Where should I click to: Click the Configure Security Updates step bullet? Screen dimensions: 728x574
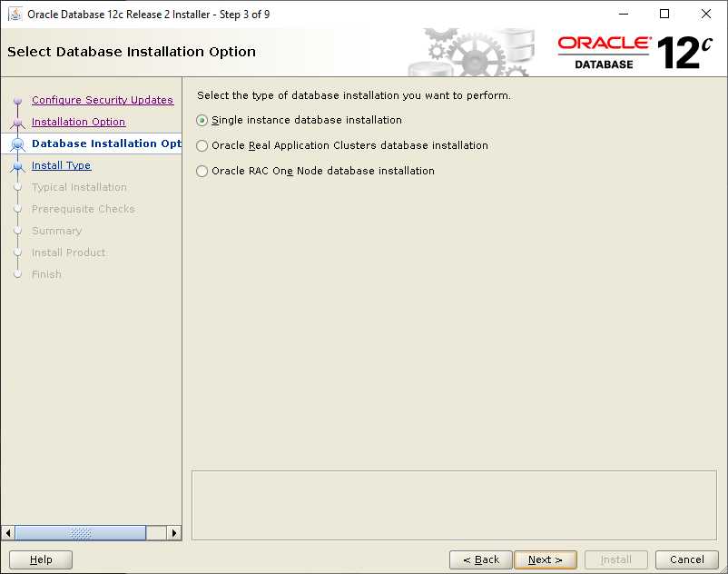pyautogui.click(x=17, y=100)
